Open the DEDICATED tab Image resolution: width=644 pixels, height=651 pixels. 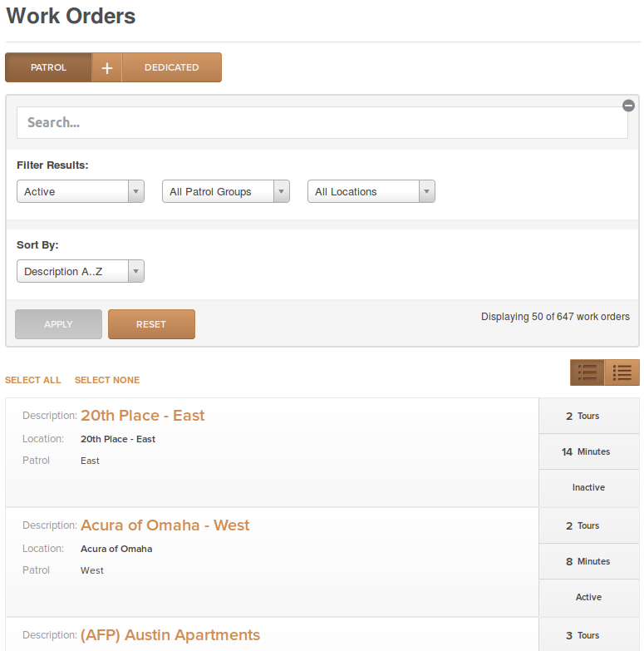(x=172, y=67)
